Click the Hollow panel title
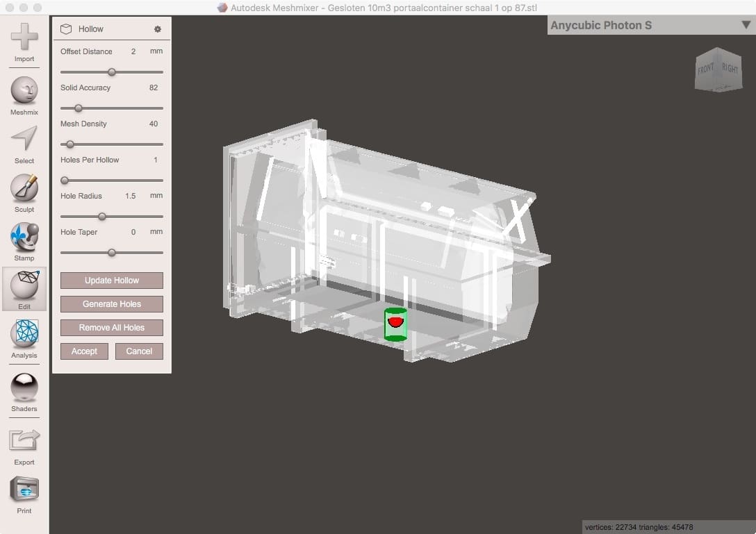The image size is (756, 534). tap(90, 29)
